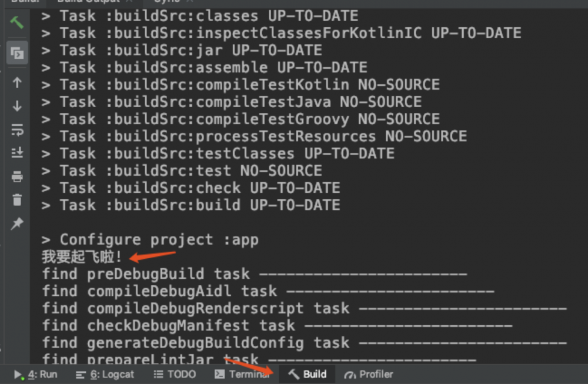Click the green hammer build icon
The height and width of the screenshot is (384, 588).
coord(17,23)
